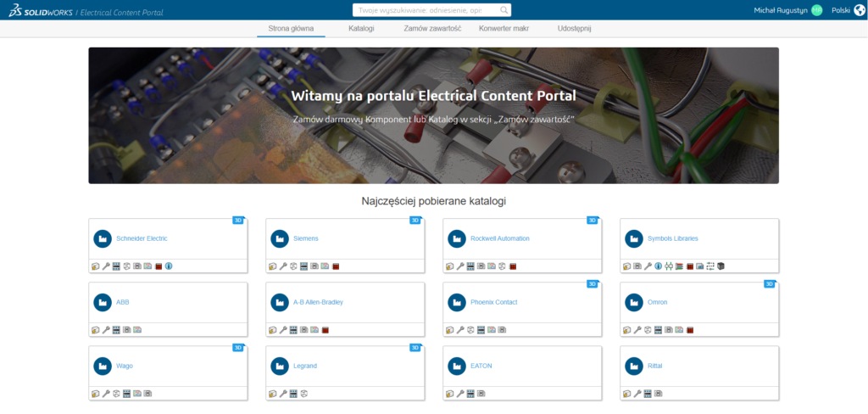Click the welcome banner image

coord(433,115)
